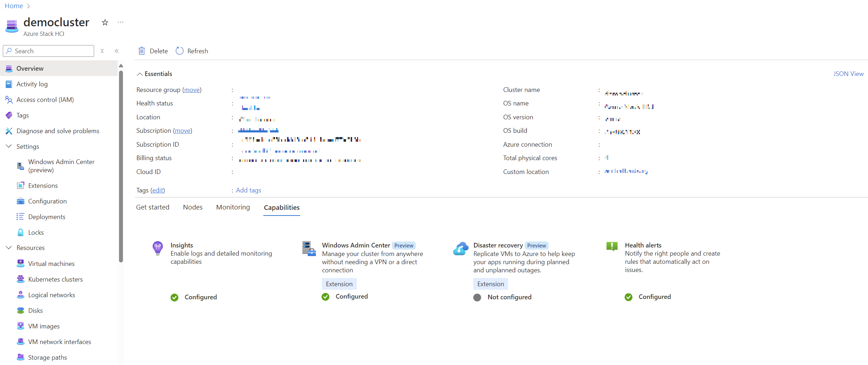Click the Extensions icon in sidebar
This screenshot has width=868, height=365.
click(x=21, y=186)
